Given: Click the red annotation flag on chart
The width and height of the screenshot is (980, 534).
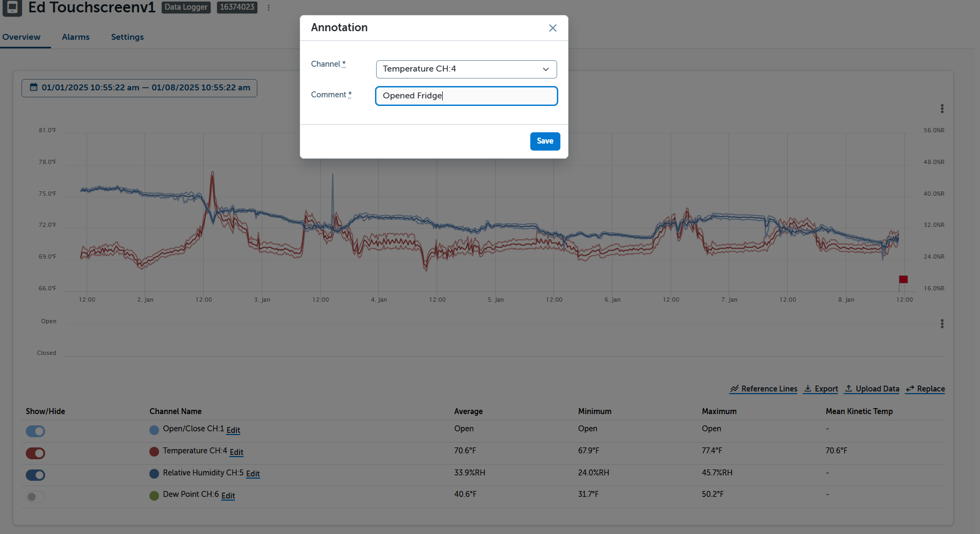Looking at the screenshot, I should pyautogui.click(x=903, y=279).
